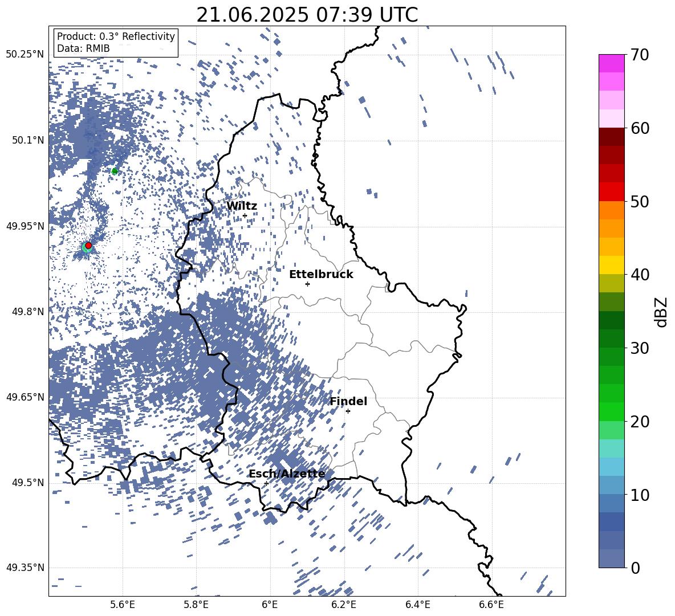This screenshot has height=616, width=675.
Task: Click the Findel city label
Action: click(348, 401)
